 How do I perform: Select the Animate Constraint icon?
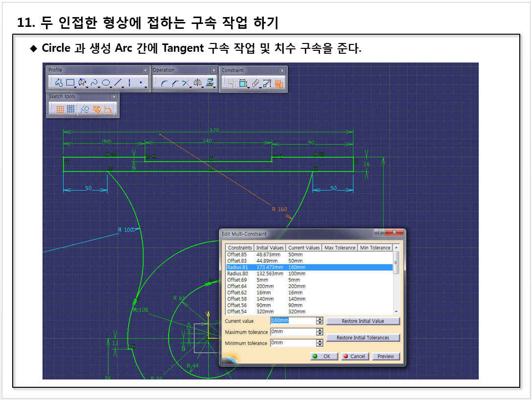(267, 84)
